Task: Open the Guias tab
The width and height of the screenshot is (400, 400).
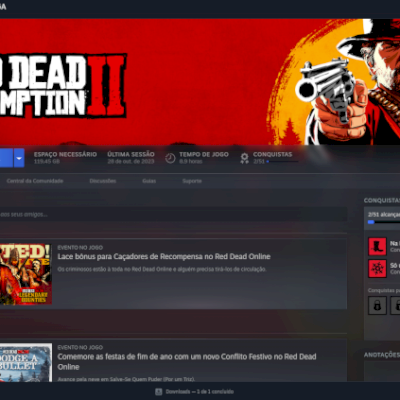Action: point(149,181)
